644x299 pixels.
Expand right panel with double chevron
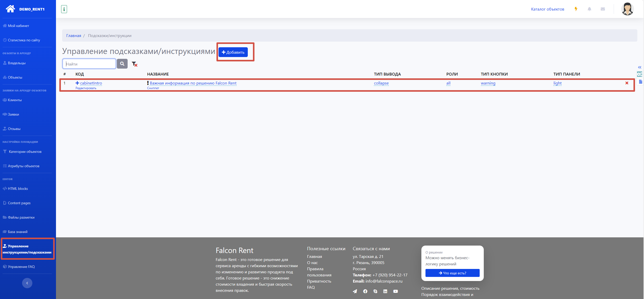click(640, 67)
